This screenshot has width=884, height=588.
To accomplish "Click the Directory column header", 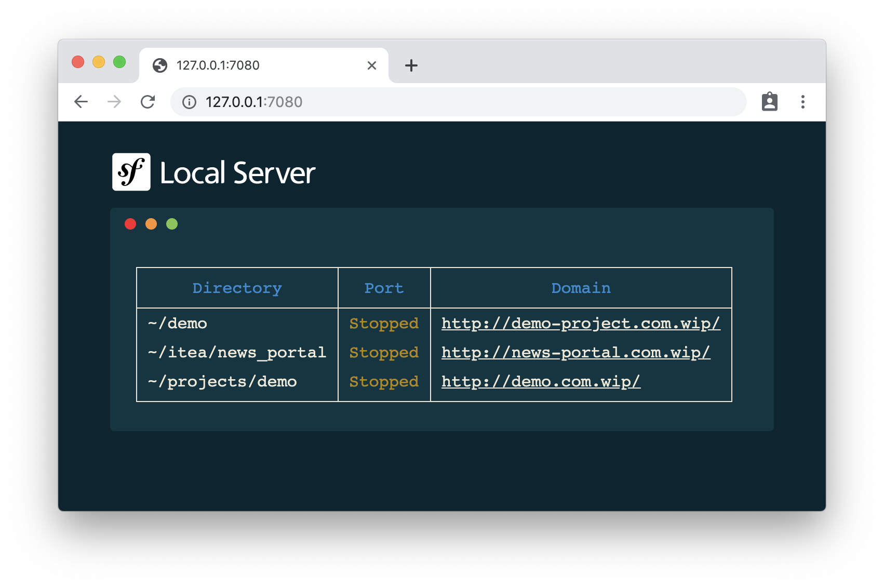I will pyautogui.click(x=237, y=288).
